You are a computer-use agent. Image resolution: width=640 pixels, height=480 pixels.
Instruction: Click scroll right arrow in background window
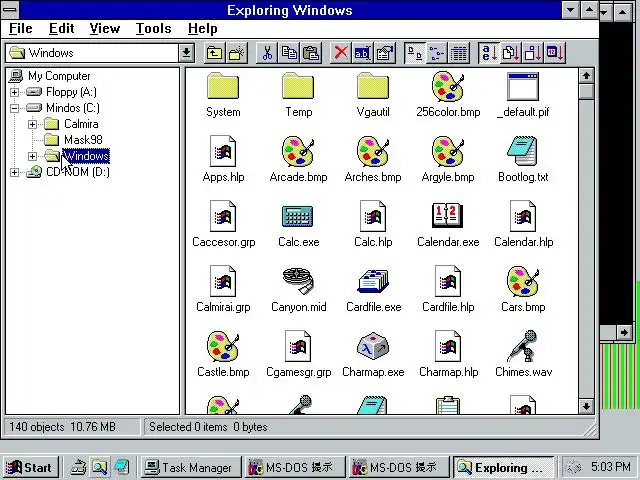point(624,332)
